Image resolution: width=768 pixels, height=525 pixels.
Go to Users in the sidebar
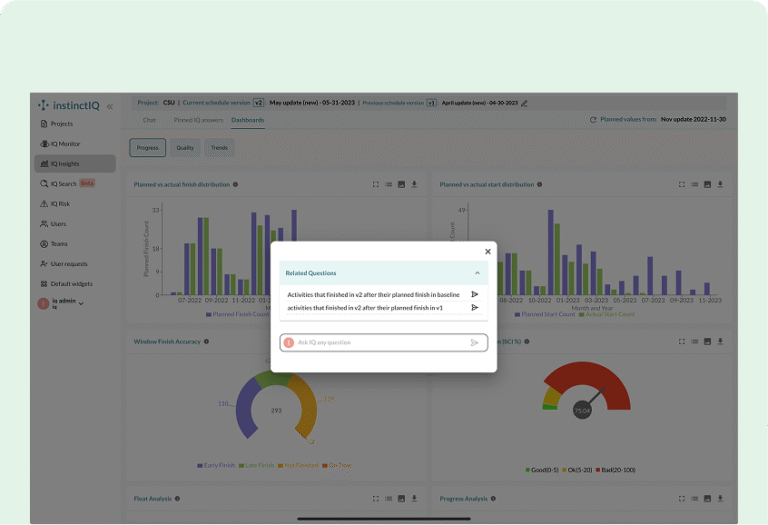[53, 224]
